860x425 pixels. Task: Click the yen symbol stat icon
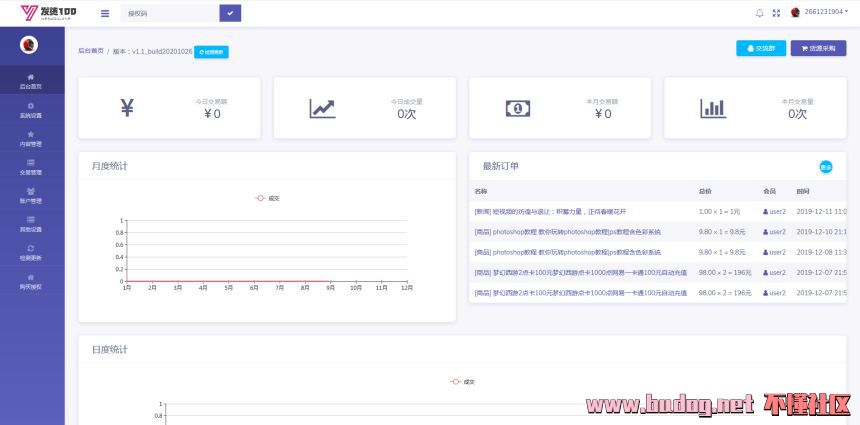[x=127, y=108]
